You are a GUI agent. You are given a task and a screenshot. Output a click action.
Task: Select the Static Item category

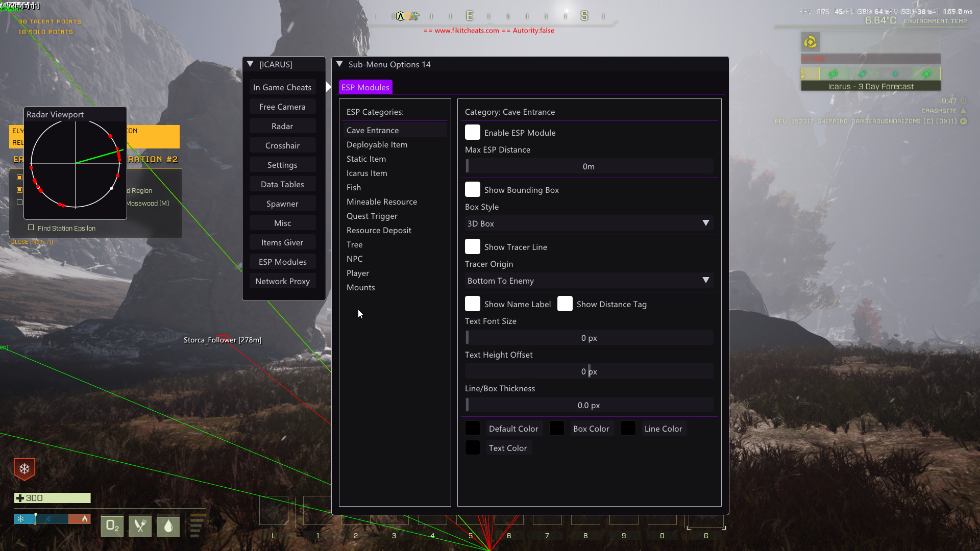(x=395, y=159)
